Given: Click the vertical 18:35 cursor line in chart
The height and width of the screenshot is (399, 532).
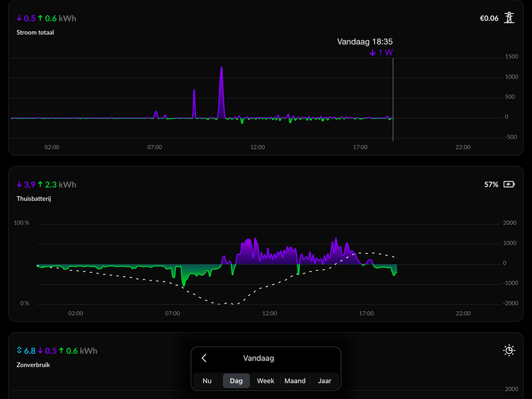Looking at the screenshot, I should pos(393,99).
